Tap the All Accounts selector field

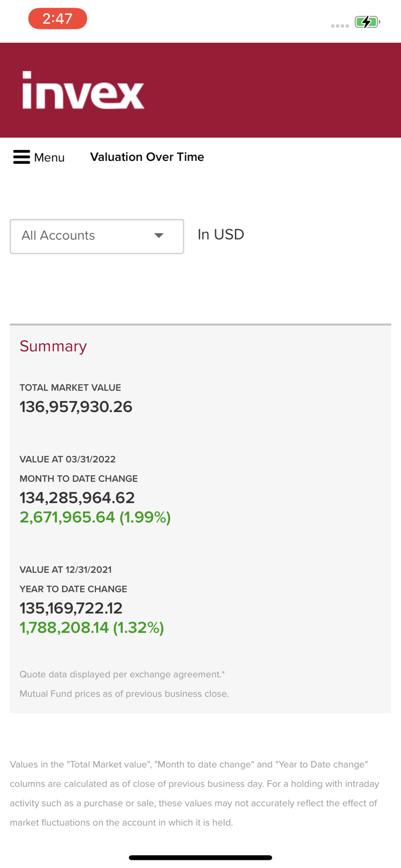97,236
